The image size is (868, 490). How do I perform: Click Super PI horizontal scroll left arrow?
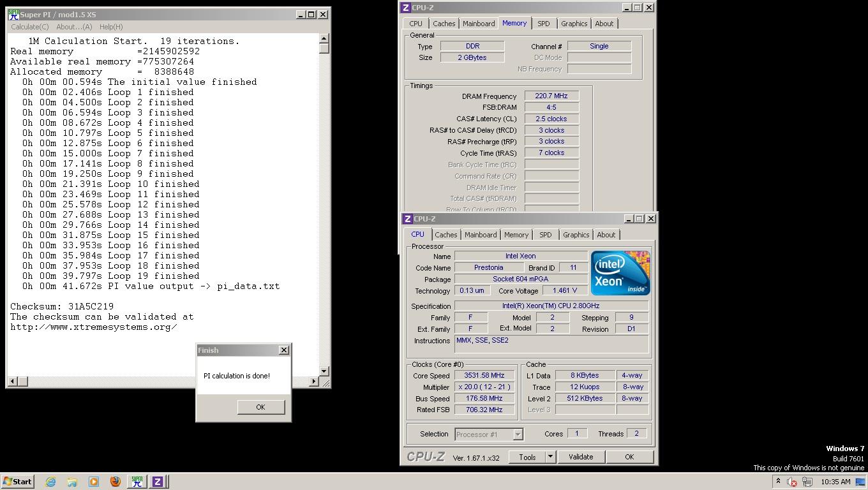pyautogui.click(x=12, y=382)
